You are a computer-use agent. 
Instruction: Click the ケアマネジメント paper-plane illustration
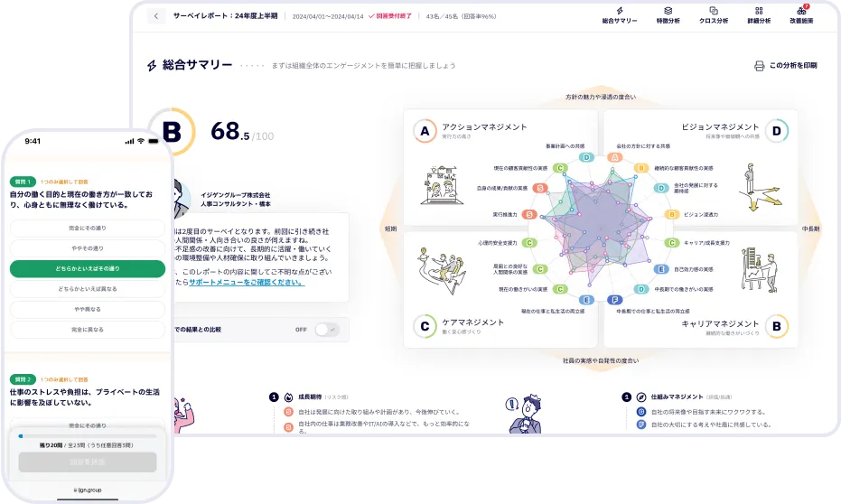(442, 270)
